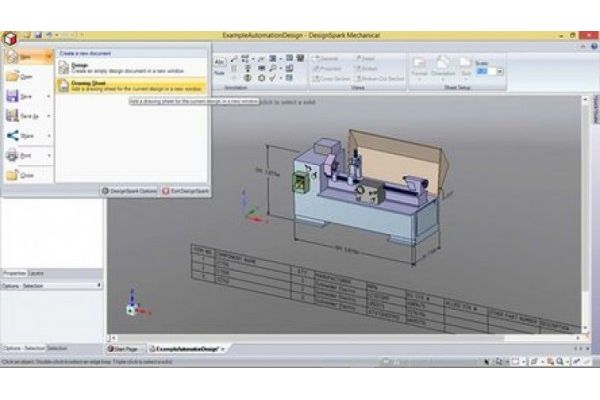Switch to the ExampleAutomationDesign document tab
This screenshot has width=600, height=400.
[x=187, y=349]
